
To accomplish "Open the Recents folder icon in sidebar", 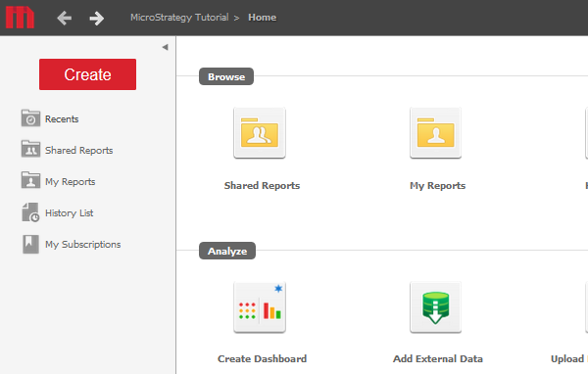I will click(x=30, y=118).
